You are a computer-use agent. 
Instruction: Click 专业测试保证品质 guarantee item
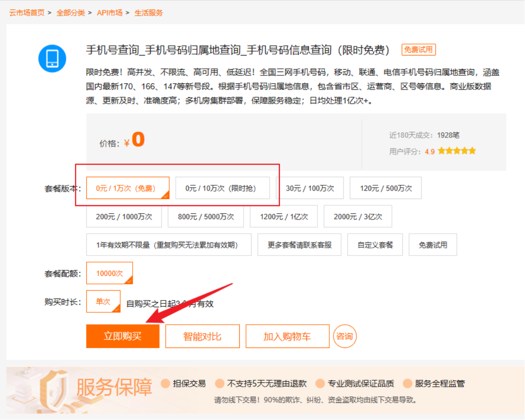point(354,383)
